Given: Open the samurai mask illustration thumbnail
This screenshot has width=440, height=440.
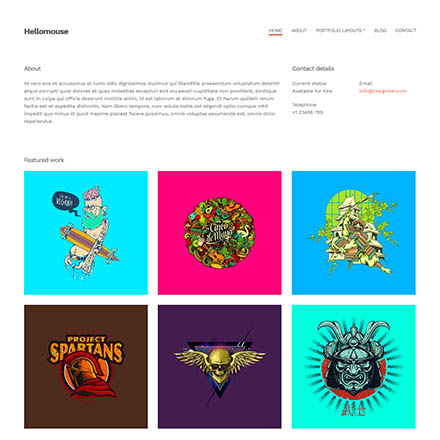Looking at the screenshot, I should 354,366.
